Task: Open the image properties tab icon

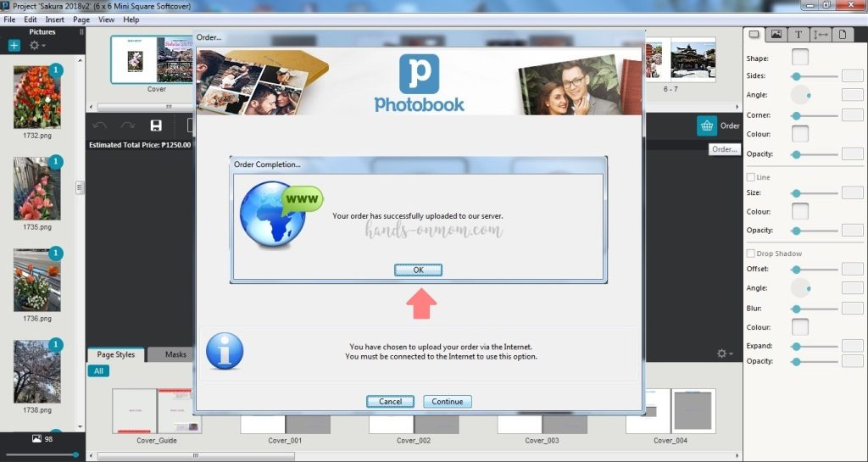Action: click(776, 35)
